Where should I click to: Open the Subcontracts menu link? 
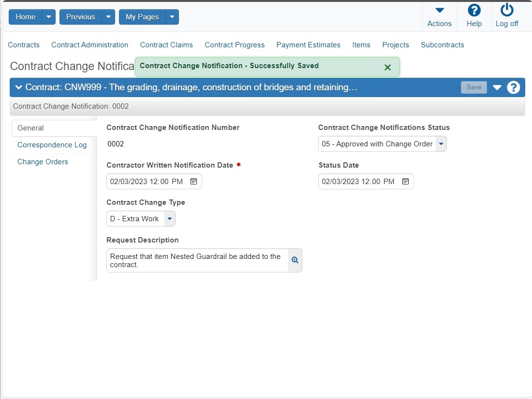click(442, 45)
